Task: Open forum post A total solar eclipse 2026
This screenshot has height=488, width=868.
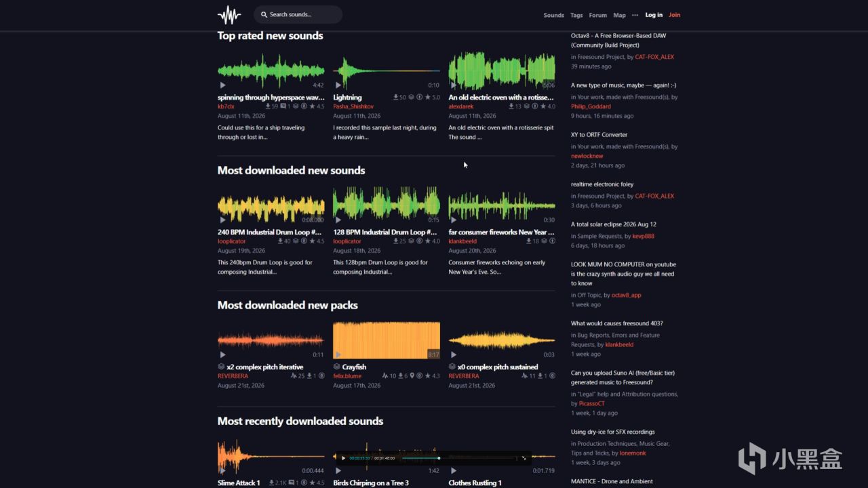Action: 614,224
